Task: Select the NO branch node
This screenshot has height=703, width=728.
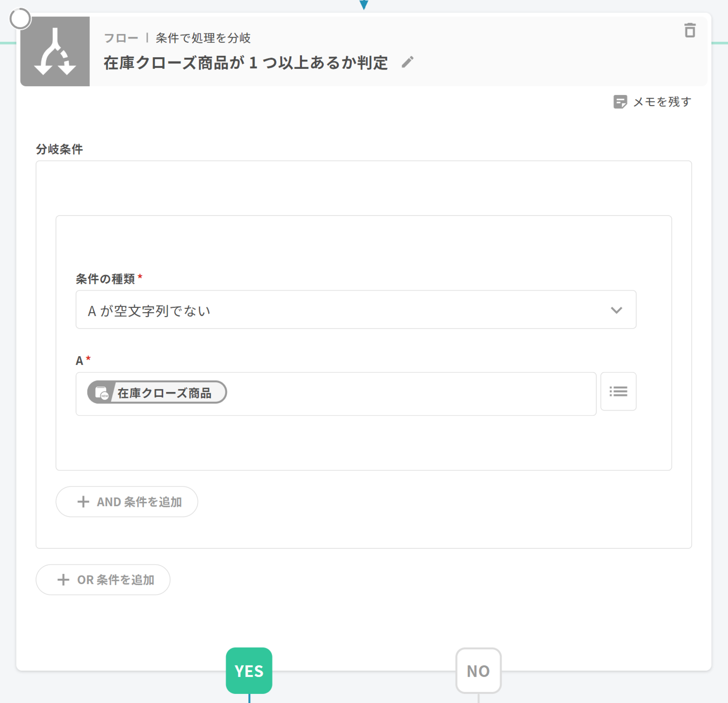Action: click(478, 670)
